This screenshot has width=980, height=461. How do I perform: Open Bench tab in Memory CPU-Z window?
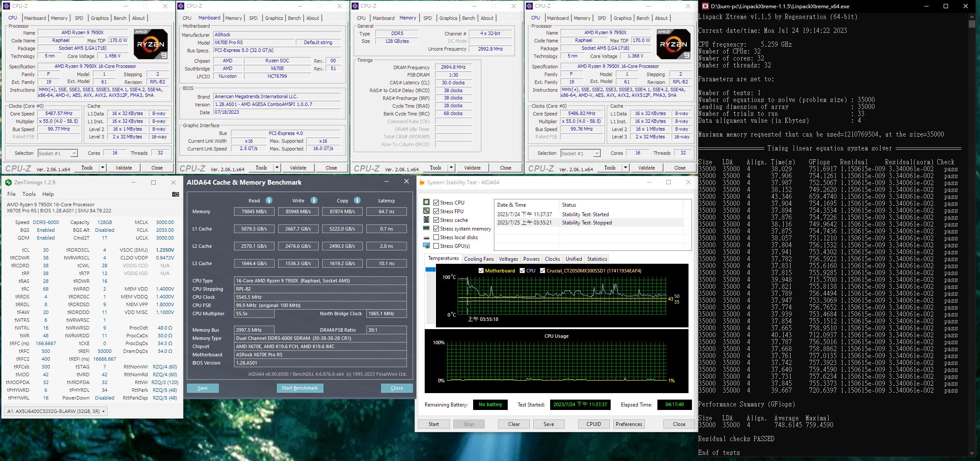coord(468,18)
